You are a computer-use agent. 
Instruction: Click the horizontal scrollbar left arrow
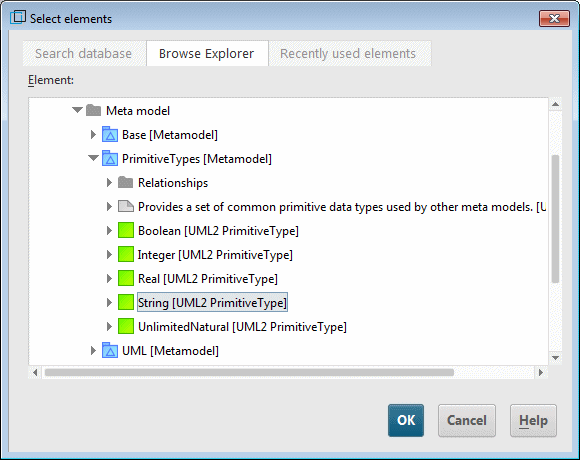point(35,372)
